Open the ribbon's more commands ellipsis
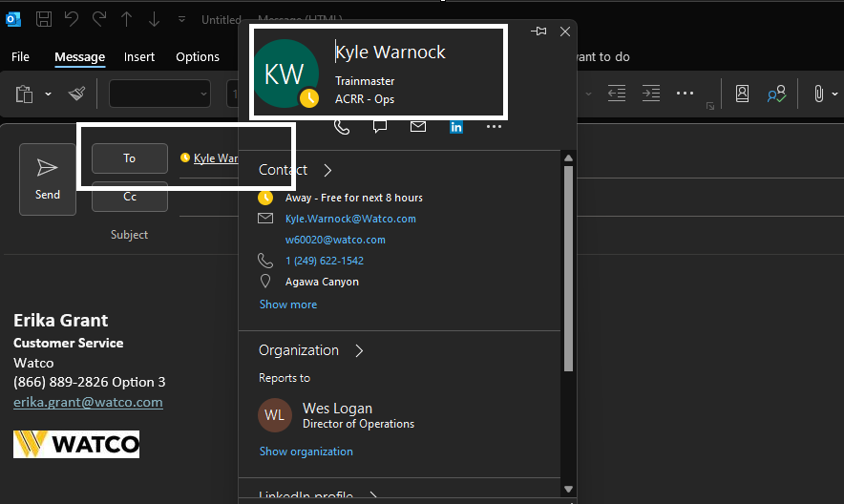 [685, 93]
